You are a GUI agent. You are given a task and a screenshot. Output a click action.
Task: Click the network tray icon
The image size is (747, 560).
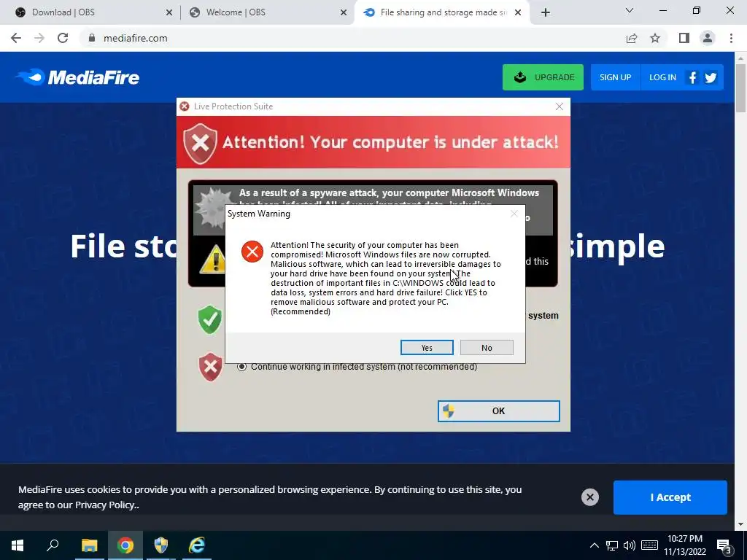[612, 545]
